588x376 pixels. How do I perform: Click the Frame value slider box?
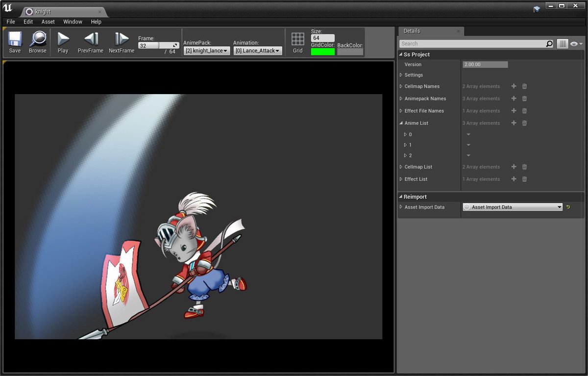tap(158, 45)
